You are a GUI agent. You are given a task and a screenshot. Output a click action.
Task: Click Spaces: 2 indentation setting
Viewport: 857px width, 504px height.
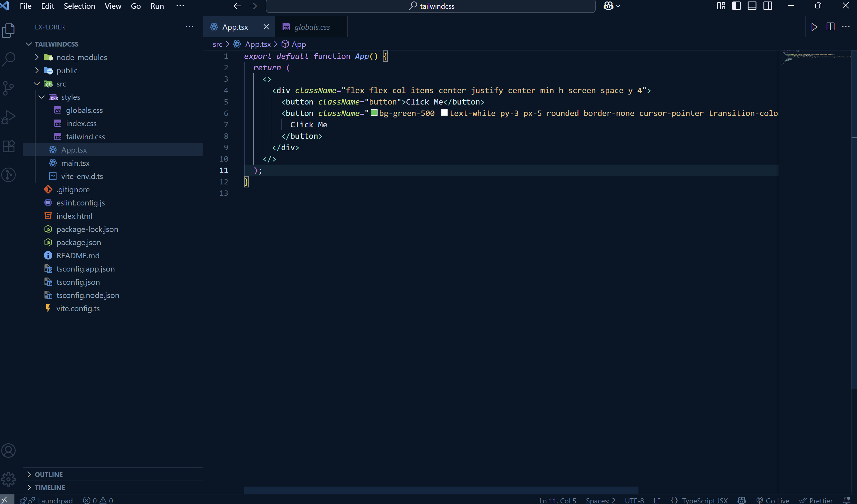coord(601,500)
